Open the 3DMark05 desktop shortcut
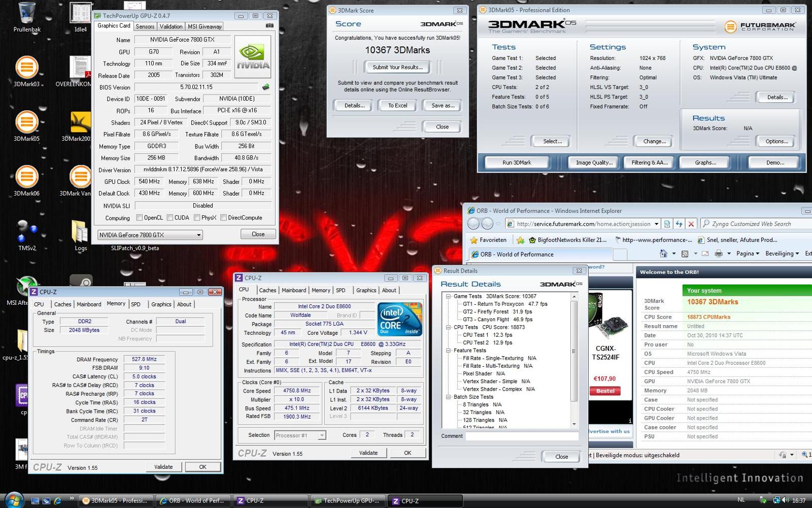812x508 pixels. pos(26,126)
